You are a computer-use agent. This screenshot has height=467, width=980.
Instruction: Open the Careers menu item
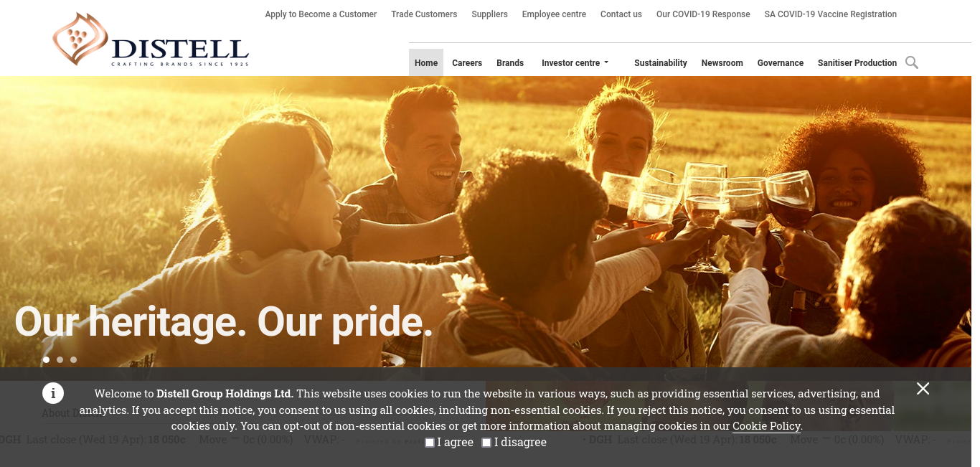pos(467,62)
